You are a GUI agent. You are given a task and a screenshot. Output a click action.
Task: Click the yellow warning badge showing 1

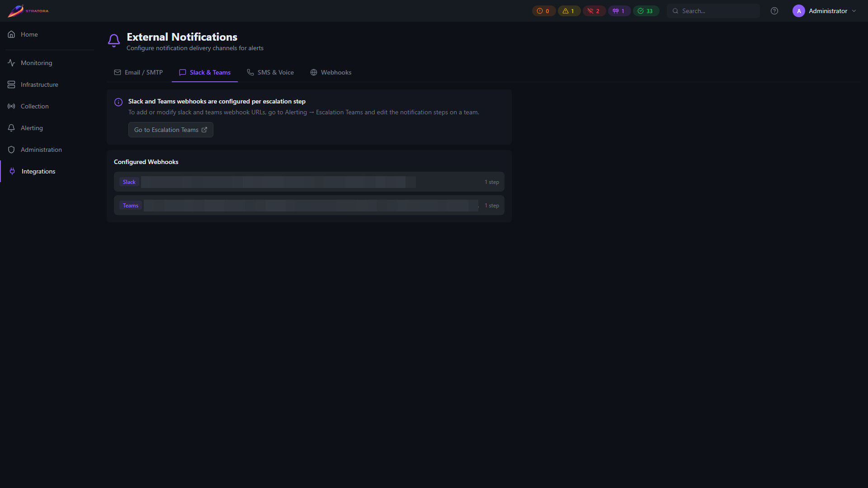569,11
